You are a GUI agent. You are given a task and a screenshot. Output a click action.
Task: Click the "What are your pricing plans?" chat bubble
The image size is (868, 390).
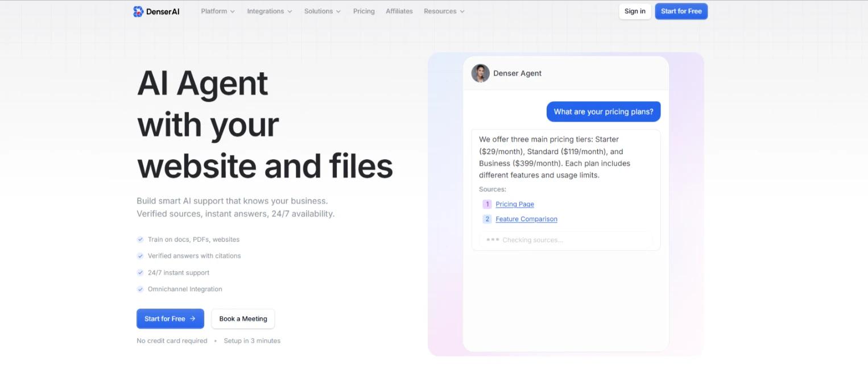pyautogui.click(x=604, y=111)
